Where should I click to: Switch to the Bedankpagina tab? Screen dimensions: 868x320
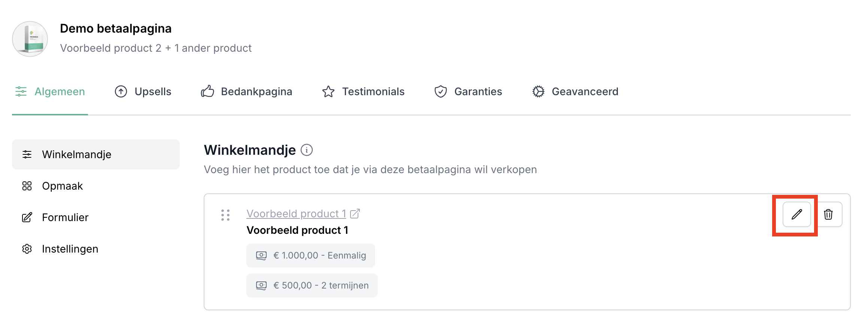click(x=246, y=91)
